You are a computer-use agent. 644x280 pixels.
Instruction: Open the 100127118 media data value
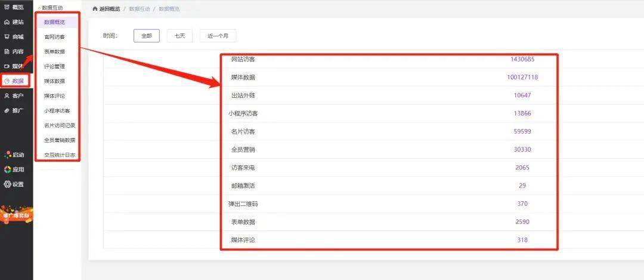point(522,77)
